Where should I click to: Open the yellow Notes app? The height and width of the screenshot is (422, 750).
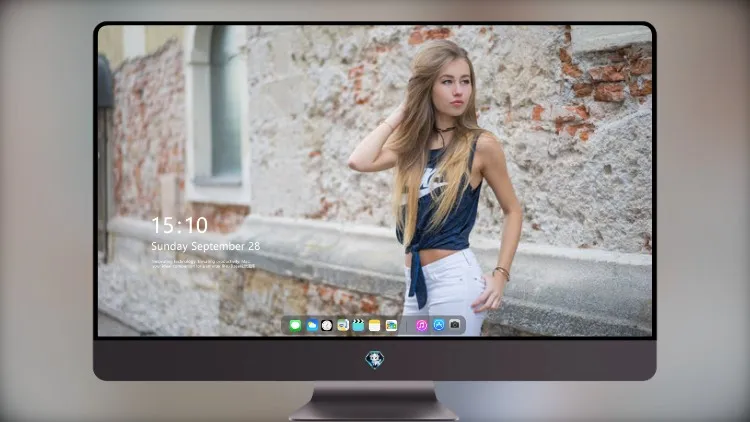[x=375, y=326]
